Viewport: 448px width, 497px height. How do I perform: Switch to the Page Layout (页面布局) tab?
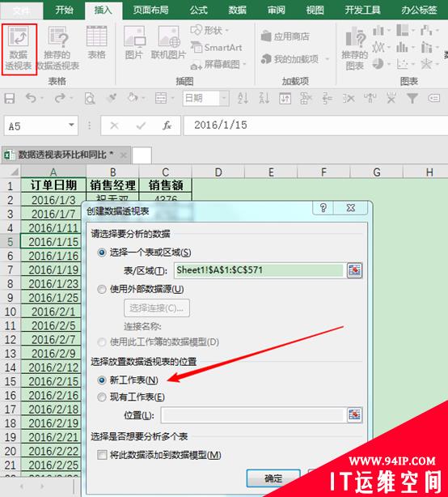point(150,11)
